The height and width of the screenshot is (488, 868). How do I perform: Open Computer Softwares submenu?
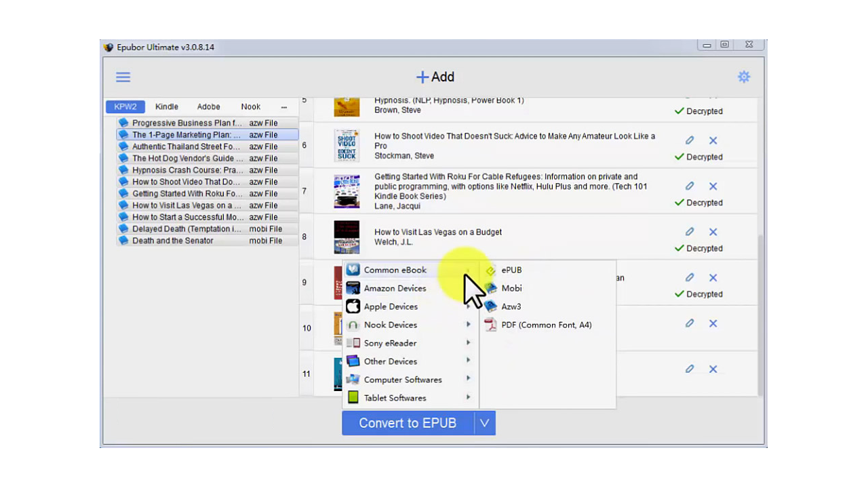(x=411, y=380)
